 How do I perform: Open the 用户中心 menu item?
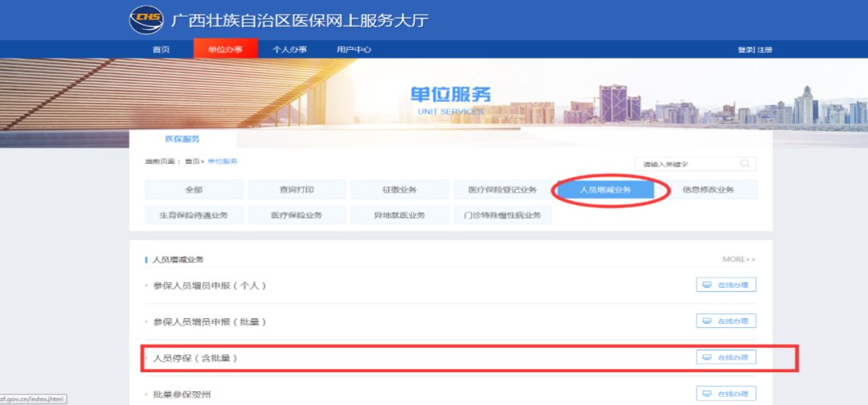click(354, 50)
